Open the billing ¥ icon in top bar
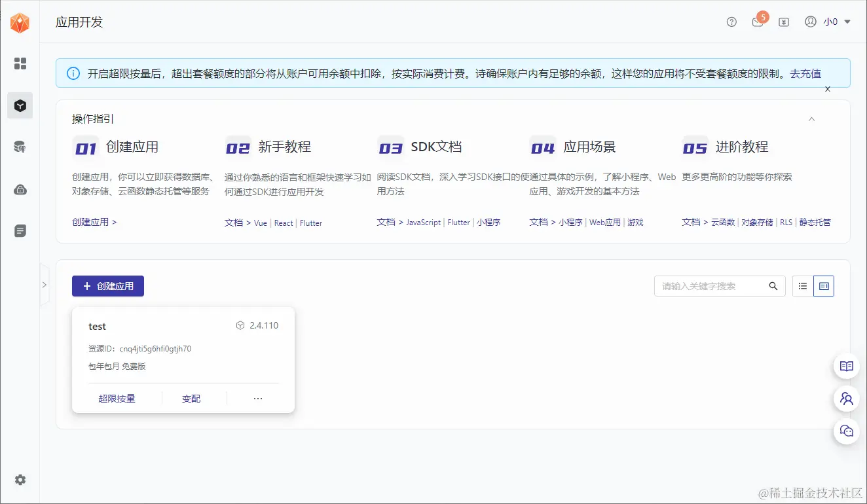 (784, 22)
